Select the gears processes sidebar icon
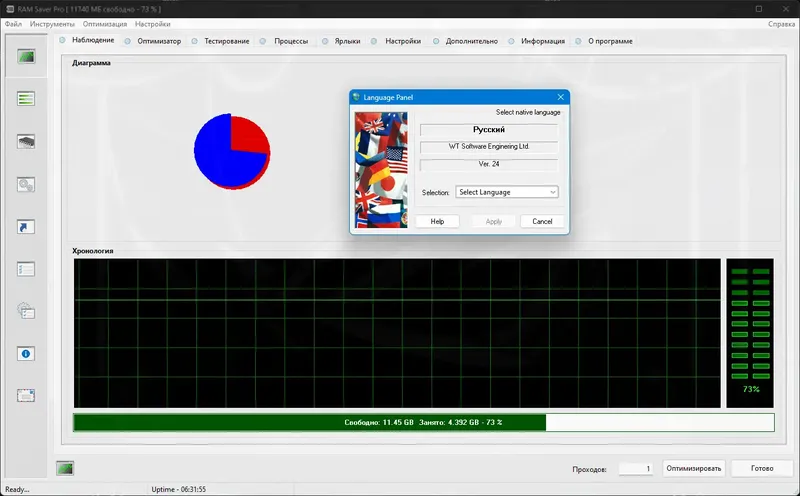Screen dimensions: 800x496 (x=26, y=184)
